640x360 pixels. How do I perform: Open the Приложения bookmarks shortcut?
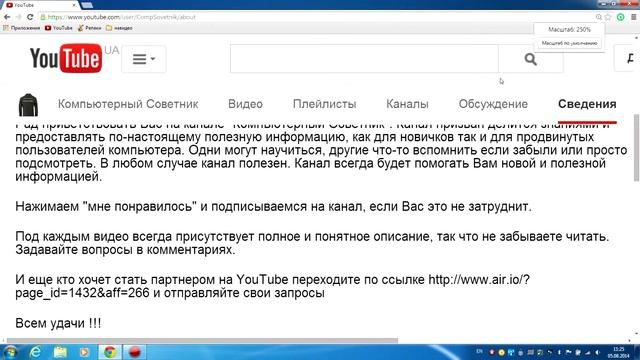point(22,28)
